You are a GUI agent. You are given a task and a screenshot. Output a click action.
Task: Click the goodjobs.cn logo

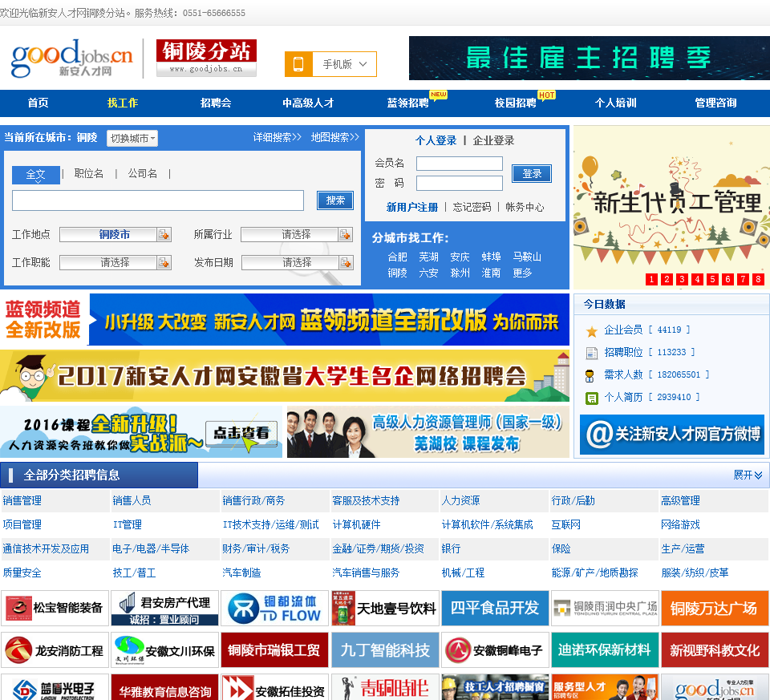[71, 58]
